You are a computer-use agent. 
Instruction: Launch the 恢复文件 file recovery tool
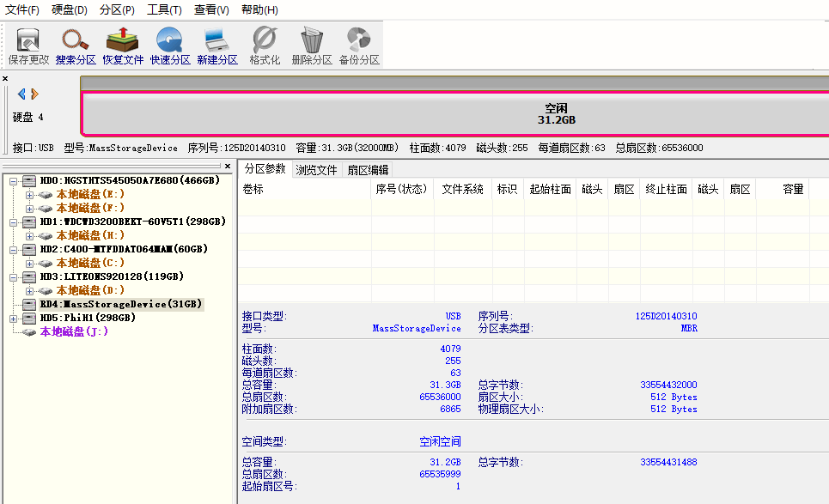tap(123, 46)
